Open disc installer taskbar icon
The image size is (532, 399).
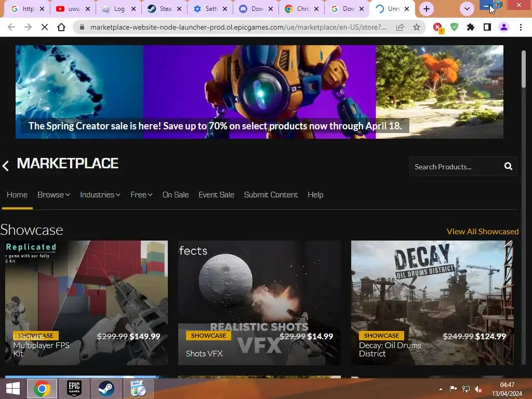coord(138,389)
